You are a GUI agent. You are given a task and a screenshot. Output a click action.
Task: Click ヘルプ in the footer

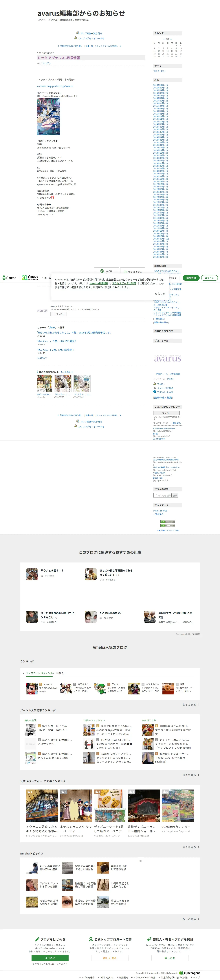coord(195,977)
